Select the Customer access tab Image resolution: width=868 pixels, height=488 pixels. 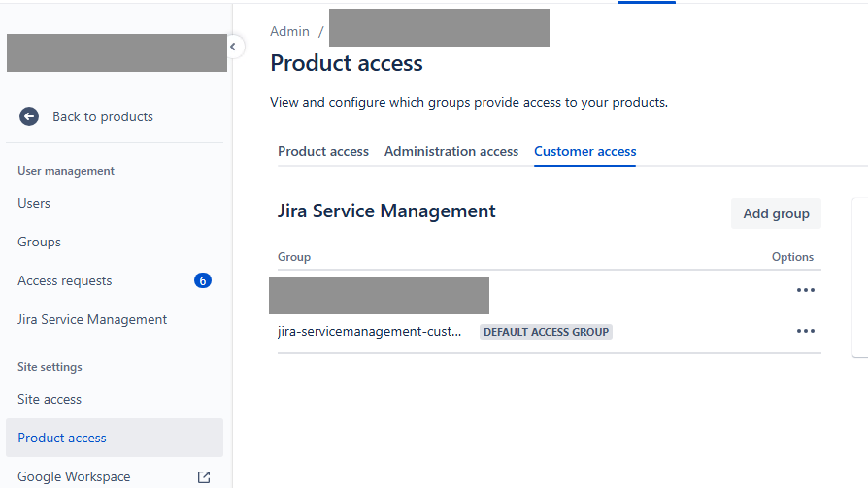point(584,151)
